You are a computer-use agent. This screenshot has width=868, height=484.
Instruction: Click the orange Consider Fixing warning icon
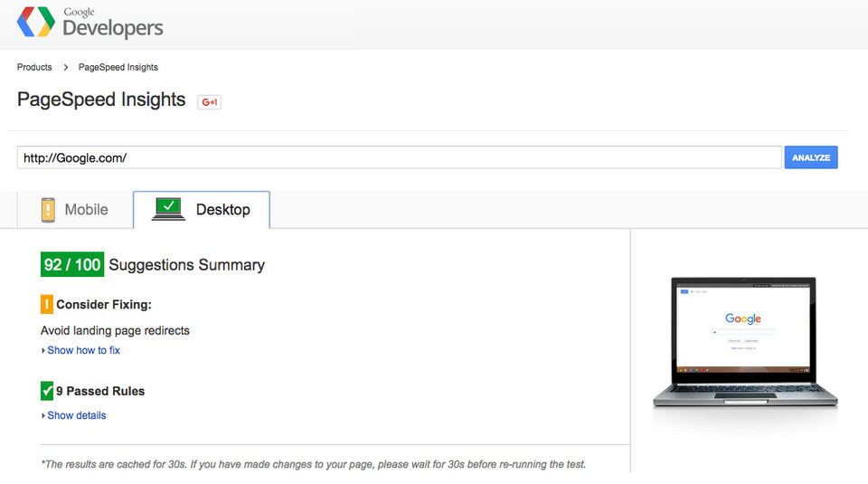click(x=46, y=305)
